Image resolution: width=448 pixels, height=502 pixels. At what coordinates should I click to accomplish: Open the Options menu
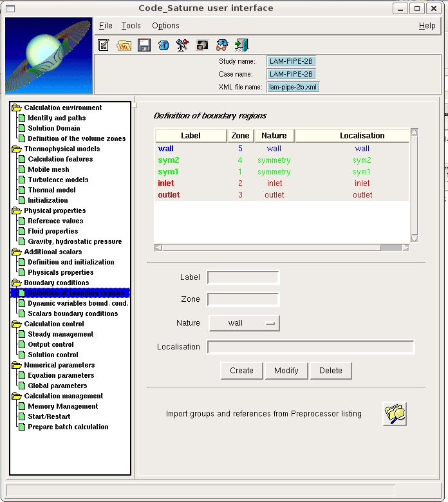(x=165, y=26)
